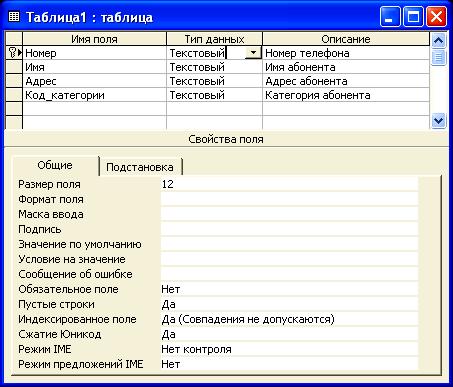Click Код_категории field name cell
The height and width of the screenshot is (387, 453).
[94, 95]
